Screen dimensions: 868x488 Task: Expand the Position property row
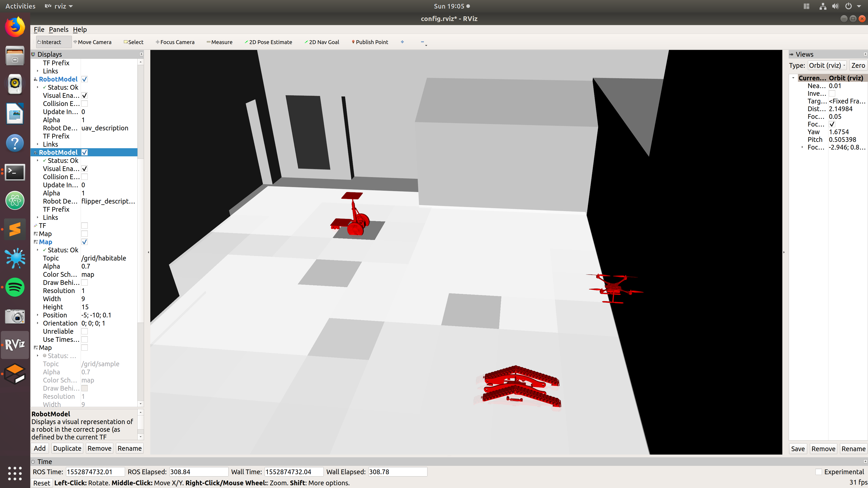click(37, 315)
